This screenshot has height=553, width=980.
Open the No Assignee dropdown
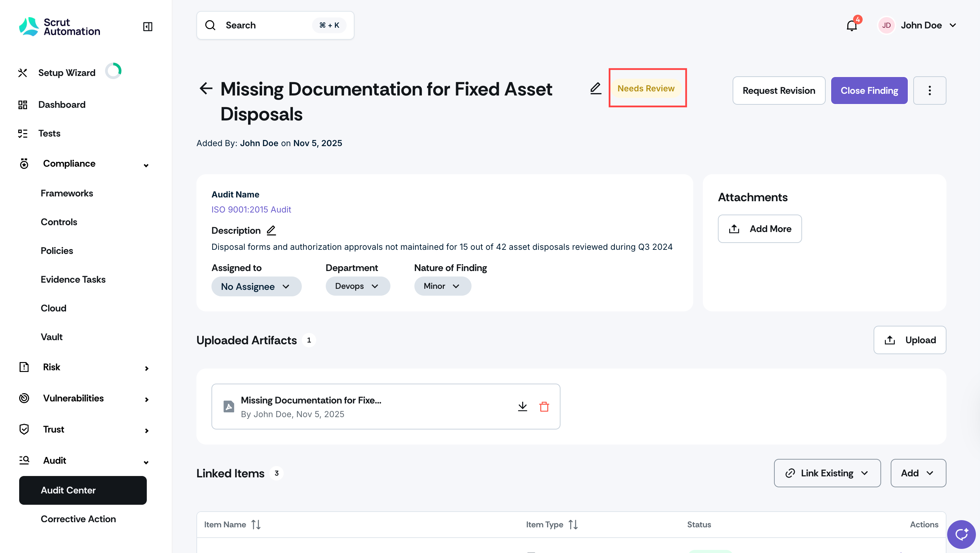click(x=256, y=286)
